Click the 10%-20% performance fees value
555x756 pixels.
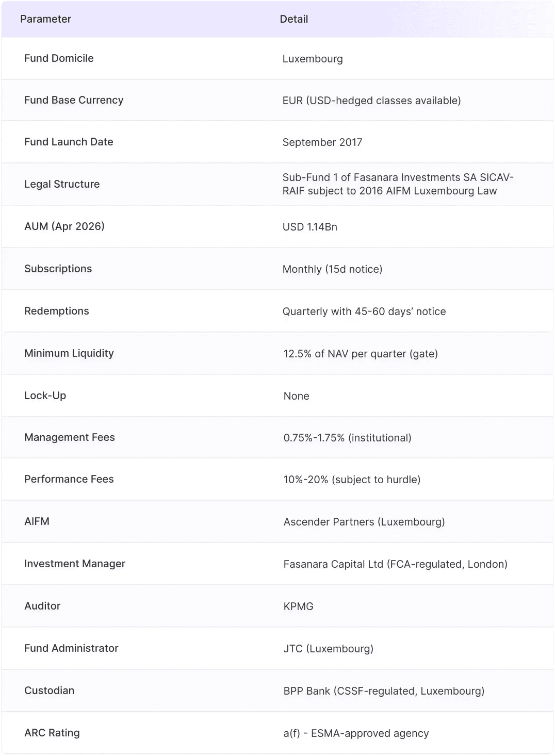352,480
